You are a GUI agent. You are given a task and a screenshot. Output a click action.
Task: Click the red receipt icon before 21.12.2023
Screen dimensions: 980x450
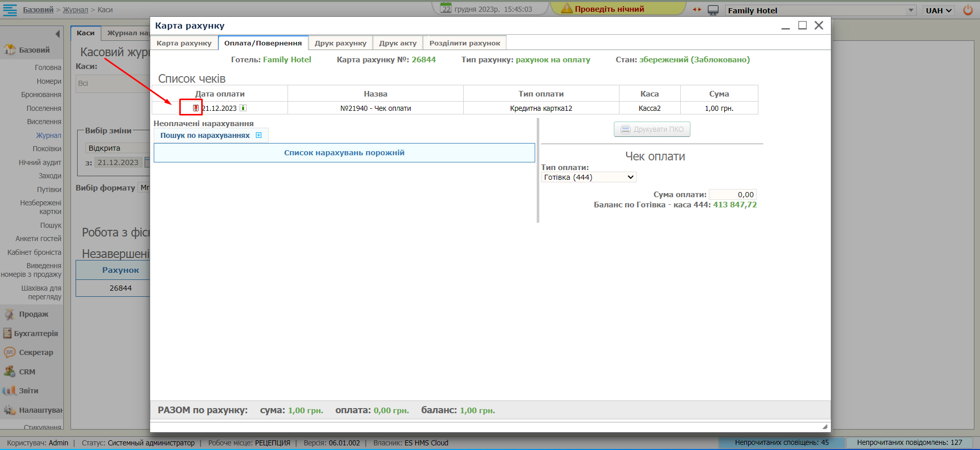pos(196,108)
